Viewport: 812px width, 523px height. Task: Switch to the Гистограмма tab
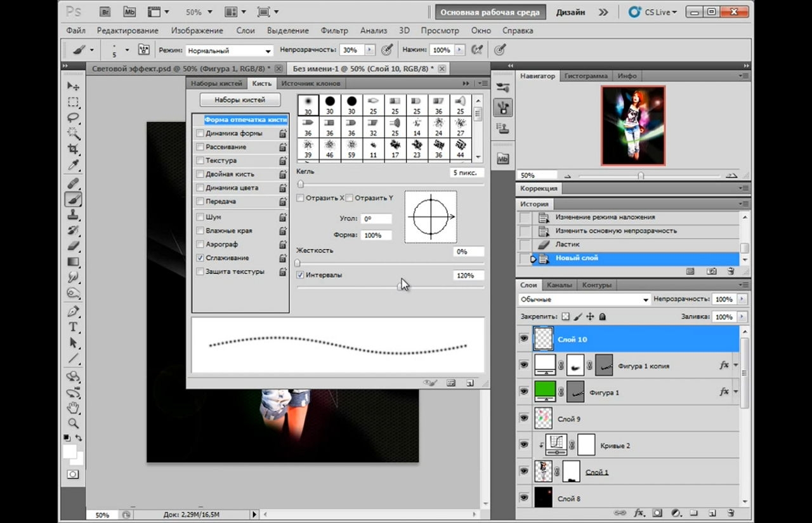click(x=587, y=76)
